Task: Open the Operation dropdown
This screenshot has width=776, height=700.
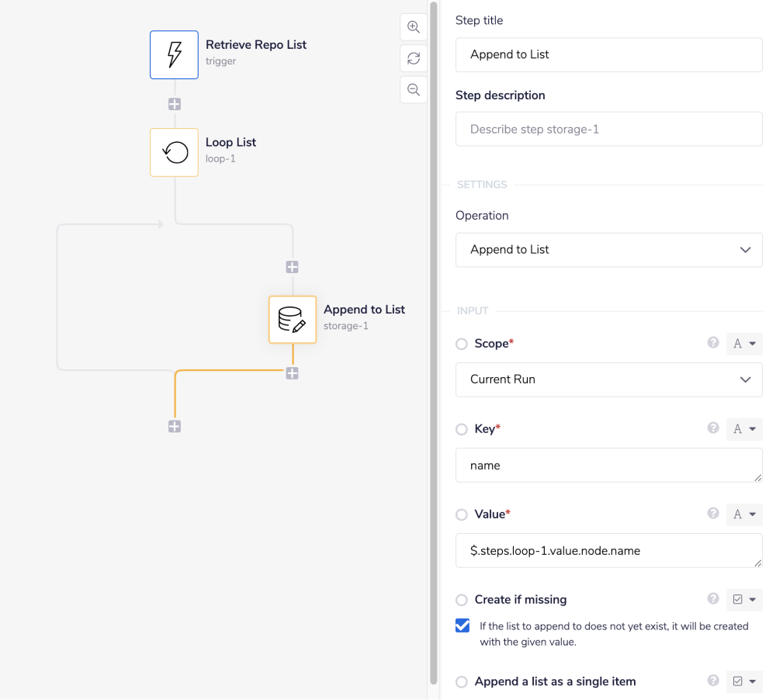Action: tap(608, 250)
